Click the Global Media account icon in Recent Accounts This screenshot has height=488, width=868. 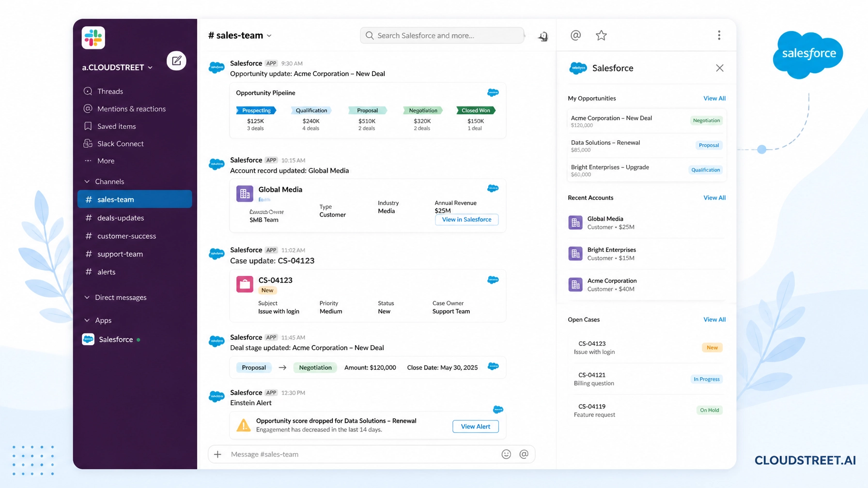[x=575, y=223]
